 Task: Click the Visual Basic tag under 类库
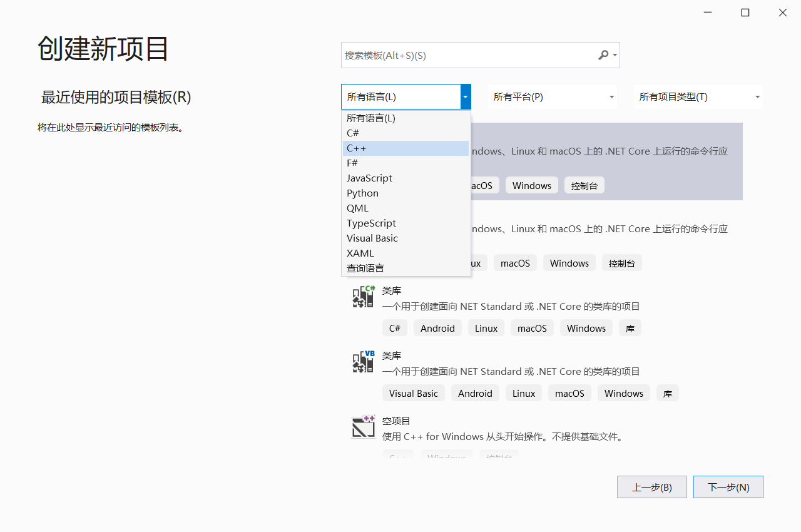(x=414, y=393)
